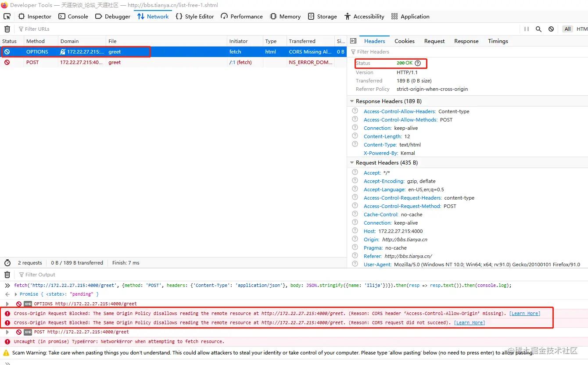588x365 pixels.
Task: Collapse the Response Headers section
Action: click(352, 101)
